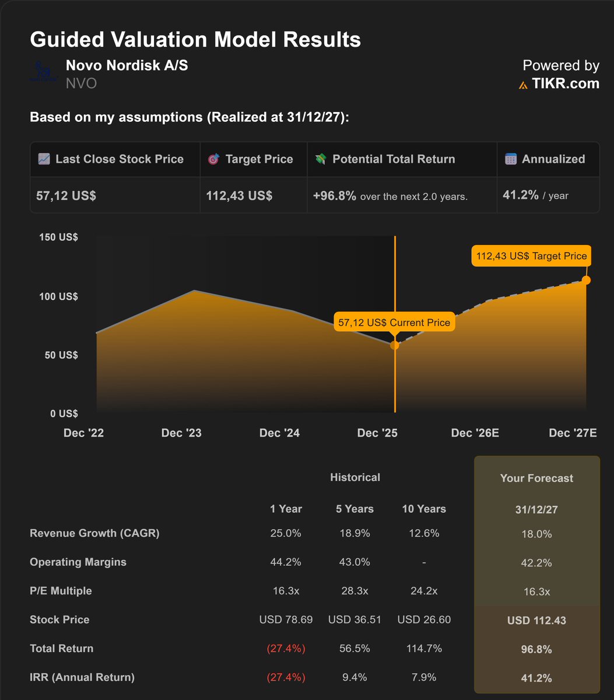The width and height of the screenshot is (614, 700).
Task: Click the 41.2% / year annualized value
Action: tap(535, 195)
